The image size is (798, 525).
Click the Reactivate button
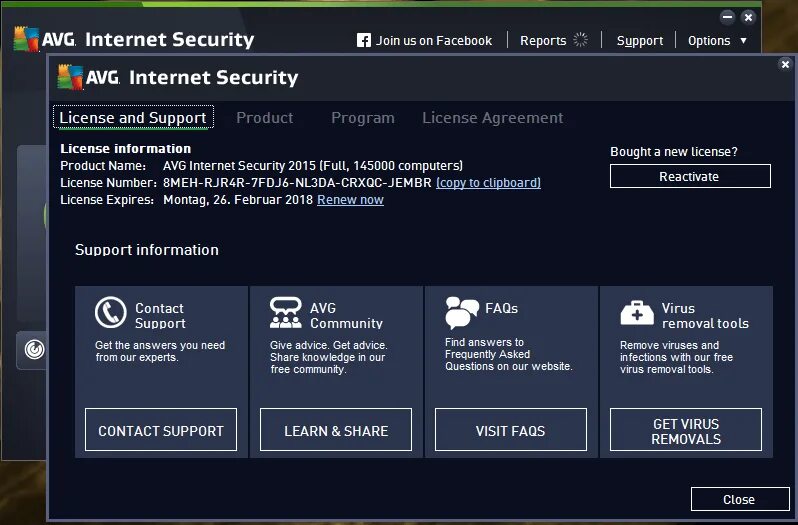point(690,176)
